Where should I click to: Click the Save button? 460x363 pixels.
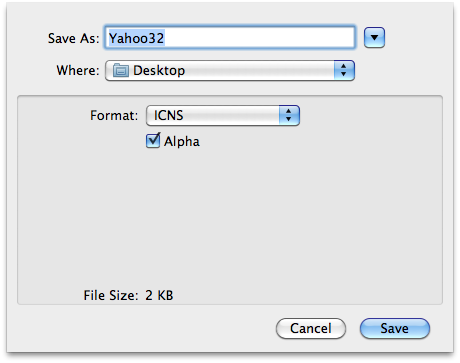pyautogui.click(x=395, y=328)
